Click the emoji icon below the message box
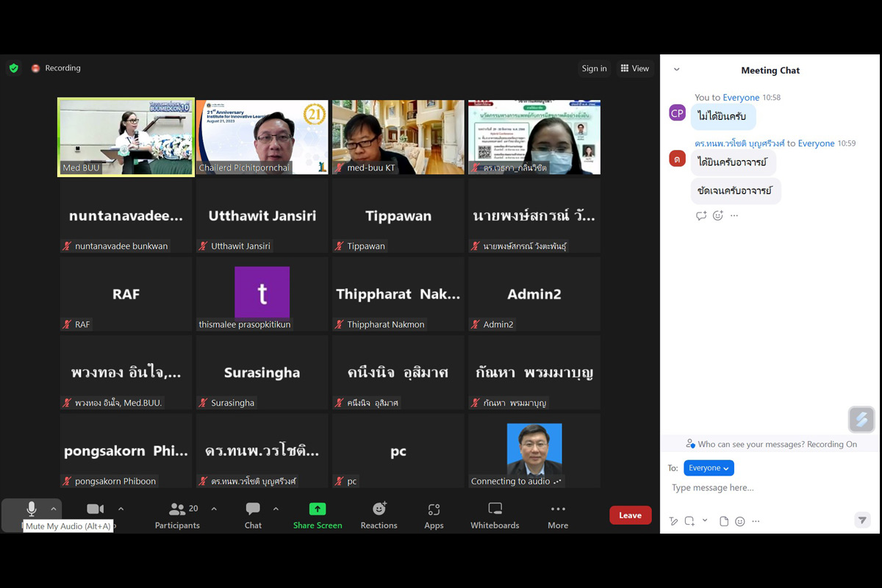The height and width of the screenshot is (588, 882). (x=740, y=521)
